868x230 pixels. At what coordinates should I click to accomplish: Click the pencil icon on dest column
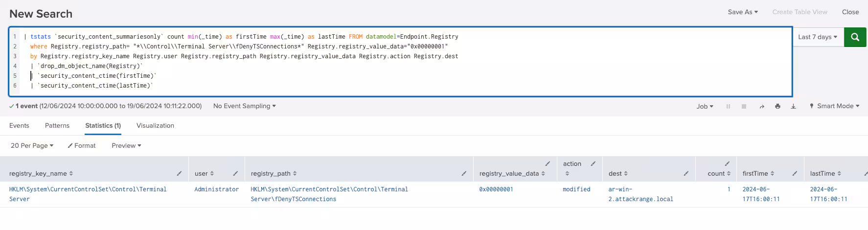click(686, 174)
